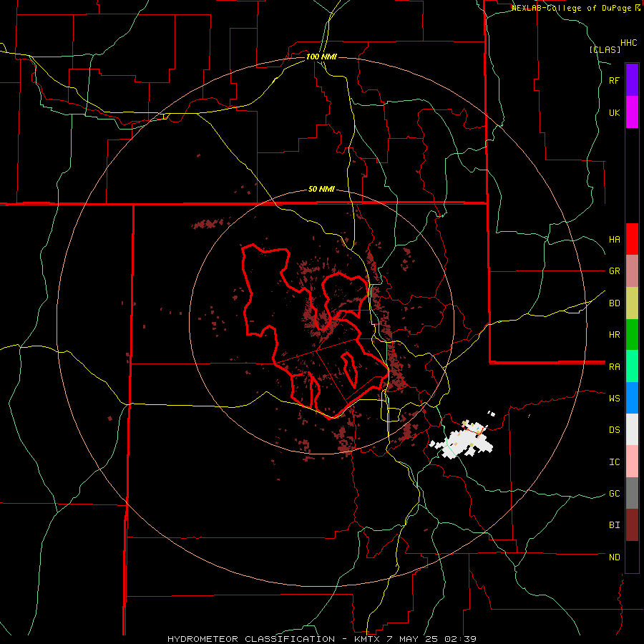Screen dimensions: 644x644
Task: Click the BD legend label
Action: point(614,303)
